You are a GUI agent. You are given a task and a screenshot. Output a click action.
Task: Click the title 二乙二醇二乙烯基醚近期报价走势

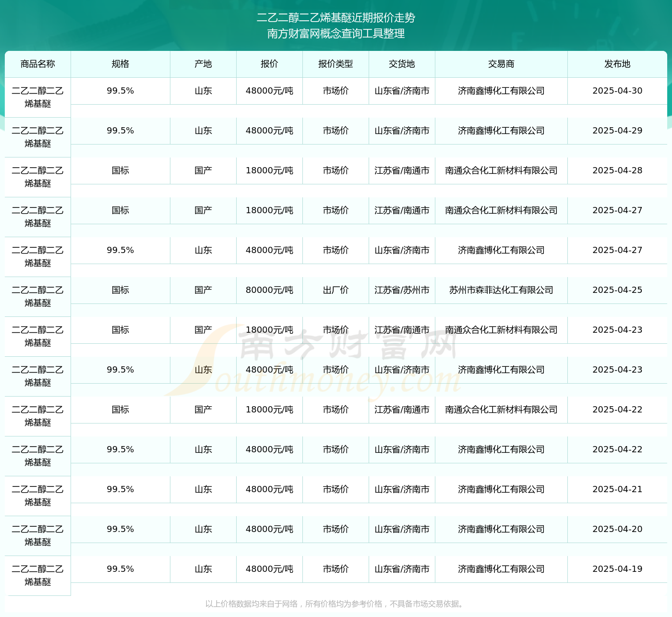336,18
